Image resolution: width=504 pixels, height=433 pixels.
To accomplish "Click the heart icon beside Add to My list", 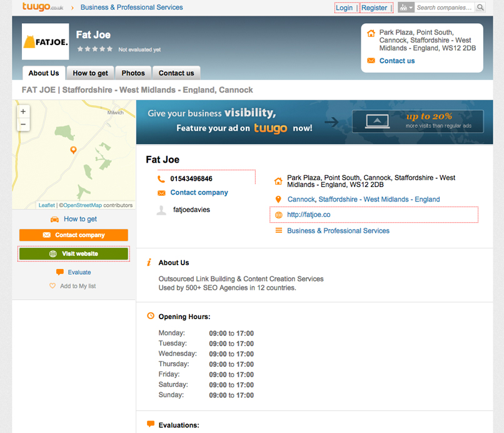I will 53,286.
